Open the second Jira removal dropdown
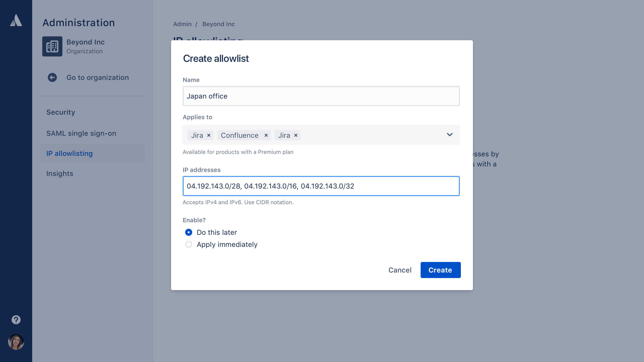The image size is (644, 362). [x=296, y=135]
